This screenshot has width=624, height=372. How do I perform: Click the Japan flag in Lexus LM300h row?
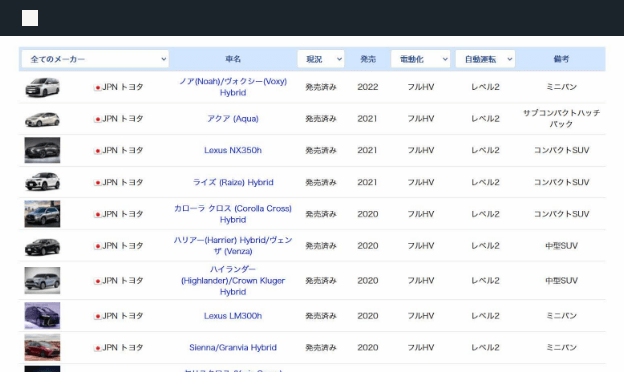(x=98, y=316)
